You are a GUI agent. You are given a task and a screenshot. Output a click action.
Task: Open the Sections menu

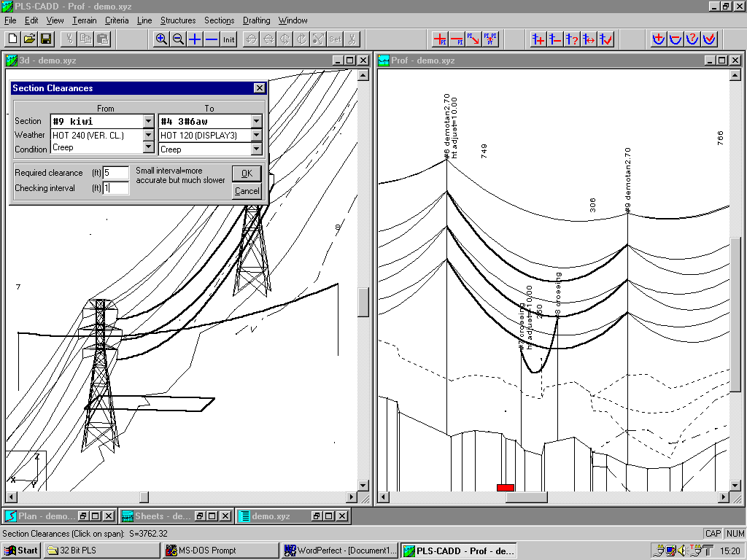219,20
